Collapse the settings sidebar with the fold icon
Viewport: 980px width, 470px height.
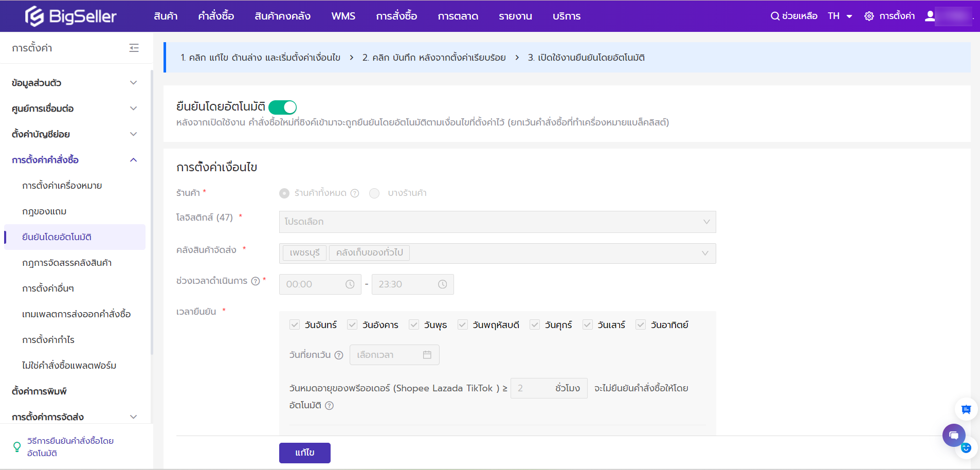(x=134, y=48)
